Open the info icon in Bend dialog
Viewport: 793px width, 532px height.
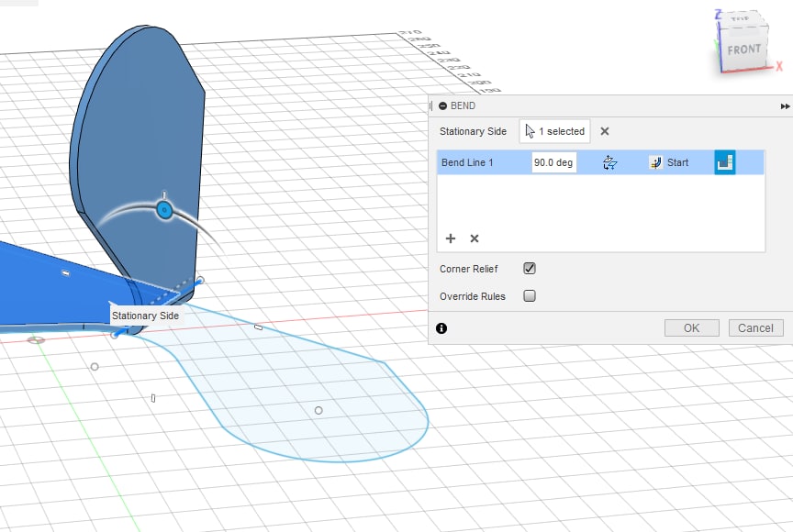[441, 328]
